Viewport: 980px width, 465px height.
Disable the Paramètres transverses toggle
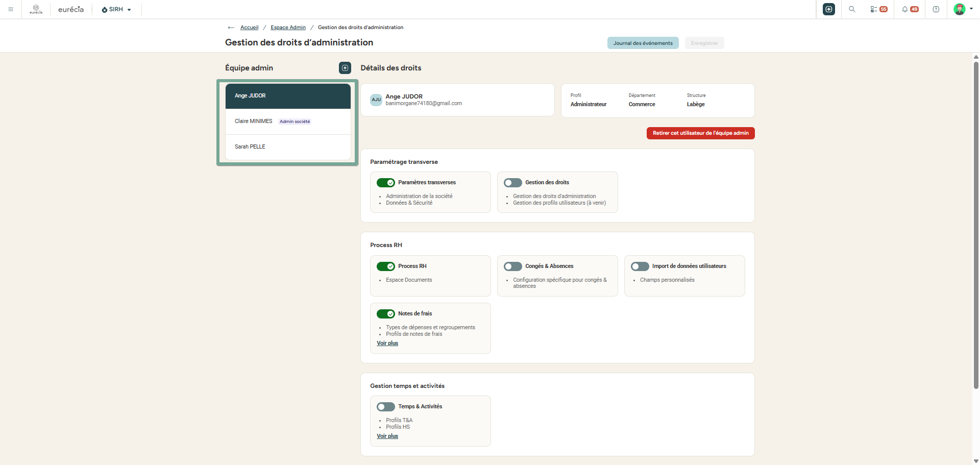pos(386,183)
